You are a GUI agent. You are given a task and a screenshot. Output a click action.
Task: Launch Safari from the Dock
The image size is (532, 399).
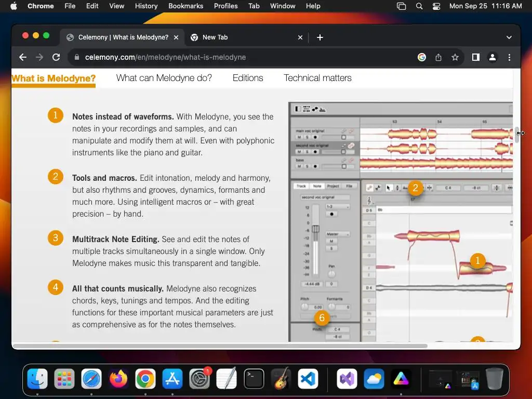pos(91,379)
